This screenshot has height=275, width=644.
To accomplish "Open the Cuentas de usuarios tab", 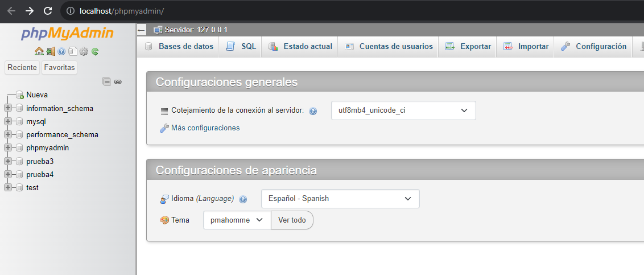I will tap(389, 47).
